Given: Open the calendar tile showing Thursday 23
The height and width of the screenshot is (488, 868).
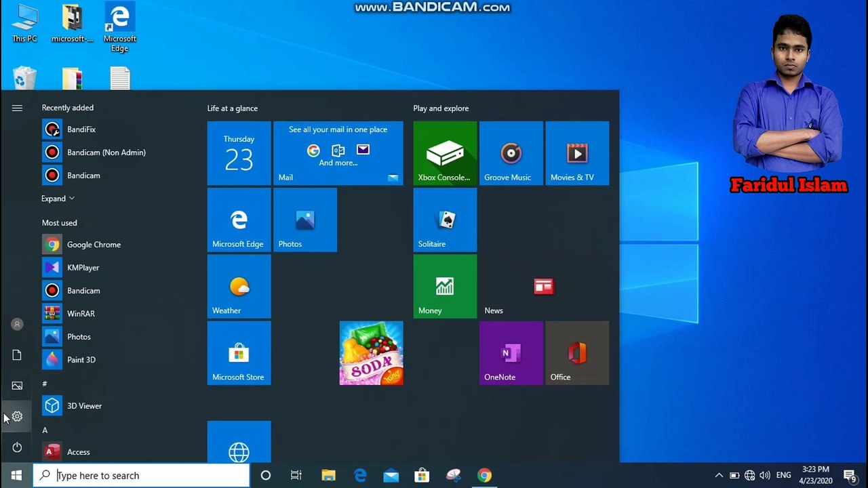Looking at the screenshot, I should (x=239, y=153).
